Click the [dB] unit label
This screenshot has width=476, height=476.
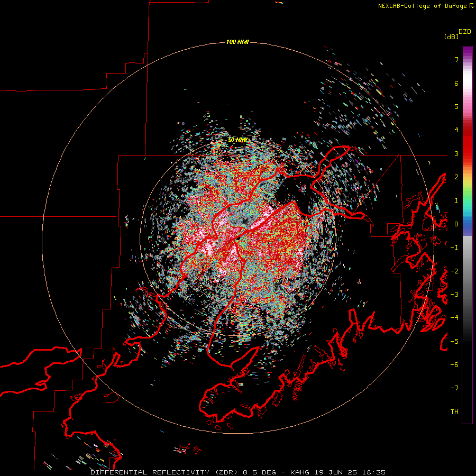[451, 36]
